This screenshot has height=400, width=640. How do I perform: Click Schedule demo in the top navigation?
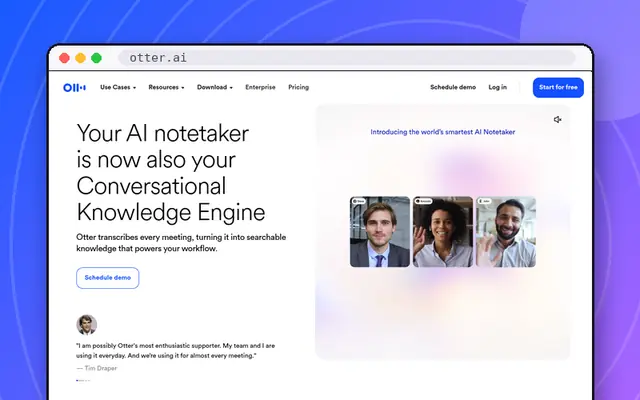click(x=453, y=87)
